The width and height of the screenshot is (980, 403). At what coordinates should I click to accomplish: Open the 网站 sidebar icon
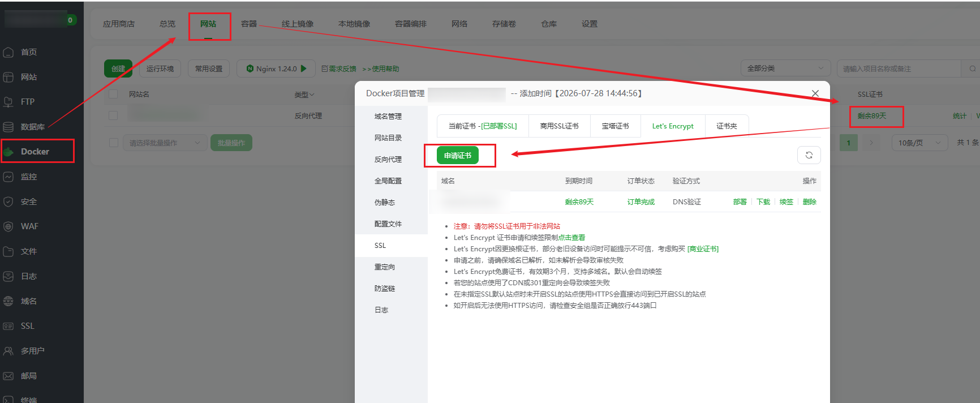click(x=8, y=77)
